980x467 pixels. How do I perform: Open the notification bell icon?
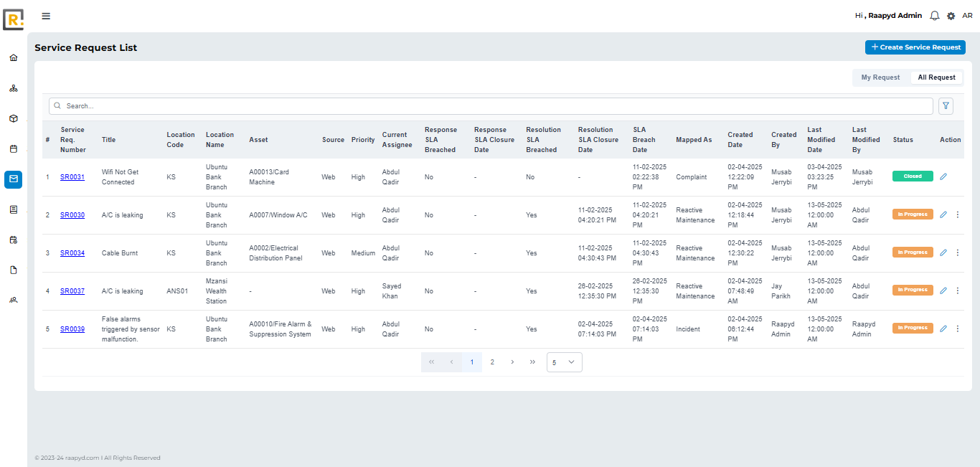[934, 15]
